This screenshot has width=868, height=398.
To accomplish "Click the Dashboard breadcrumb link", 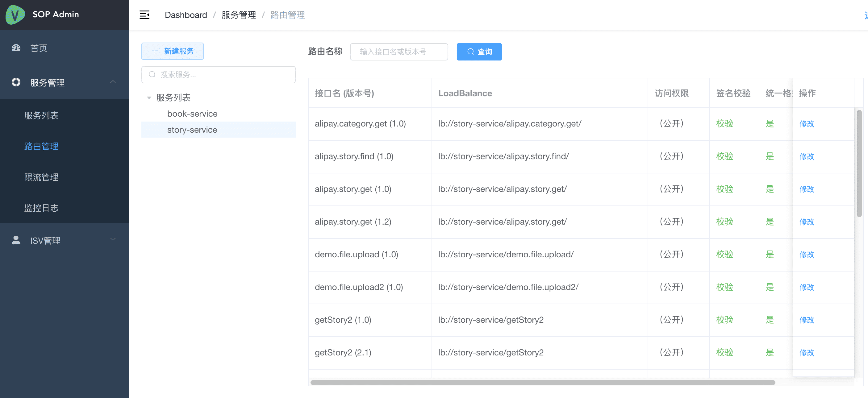I will 186,15.
